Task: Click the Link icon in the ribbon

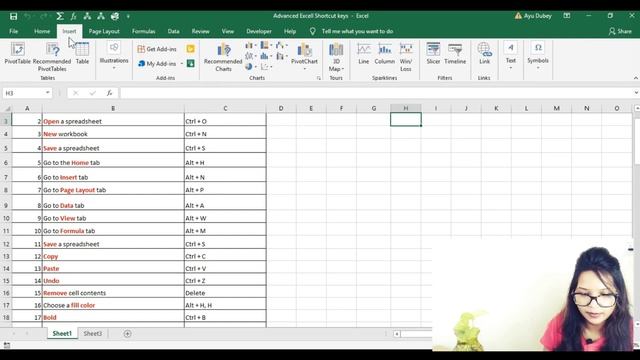Action: click(x=484, y=53)
